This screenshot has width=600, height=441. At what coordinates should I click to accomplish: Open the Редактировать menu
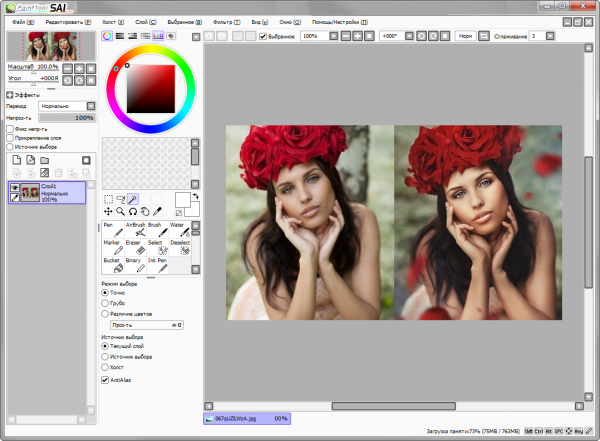tap(68, 22)
